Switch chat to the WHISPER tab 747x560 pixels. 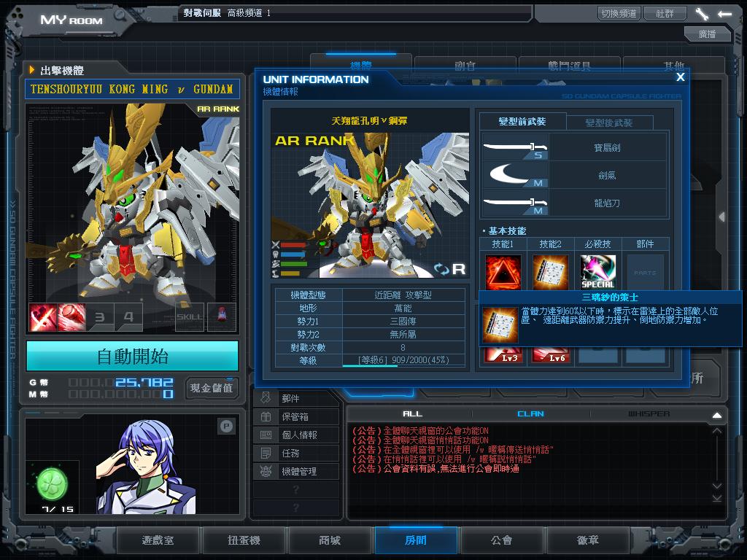coord(649,414)
